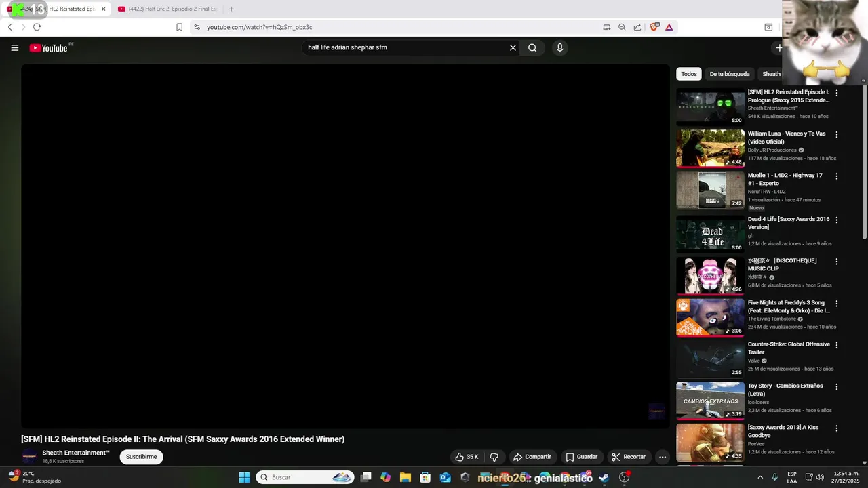Select the Todos filter chip

coord(689,74)
